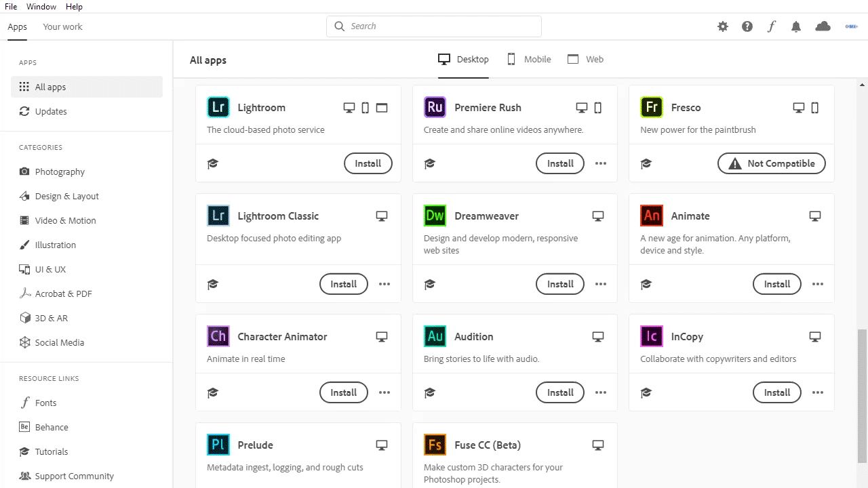Install Lightroom
This screenshot has height=488, width=868.
click(368, 163)
